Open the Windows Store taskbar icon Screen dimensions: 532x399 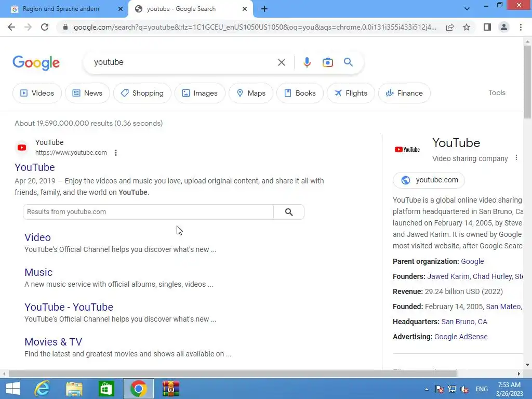pyautogui.click(x=106, y=389)
